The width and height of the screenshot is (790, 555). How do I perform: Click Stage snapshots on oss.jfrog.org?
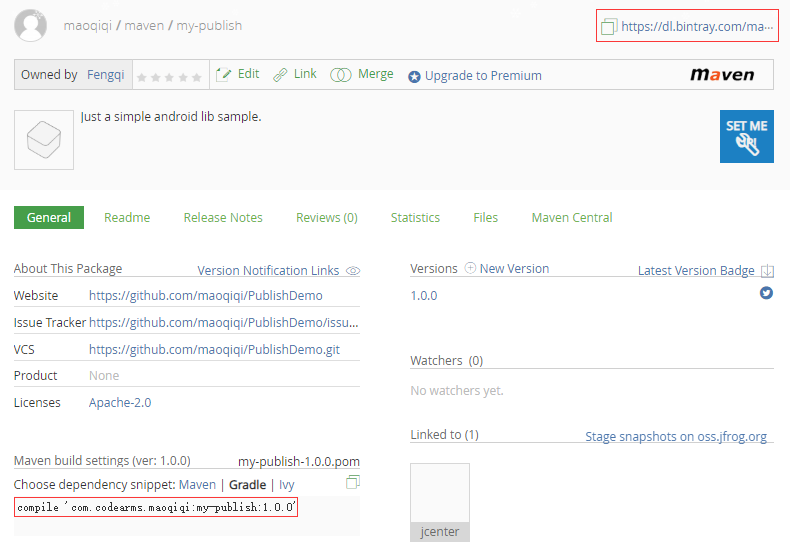pyautogui.click(x=676, y=436)
